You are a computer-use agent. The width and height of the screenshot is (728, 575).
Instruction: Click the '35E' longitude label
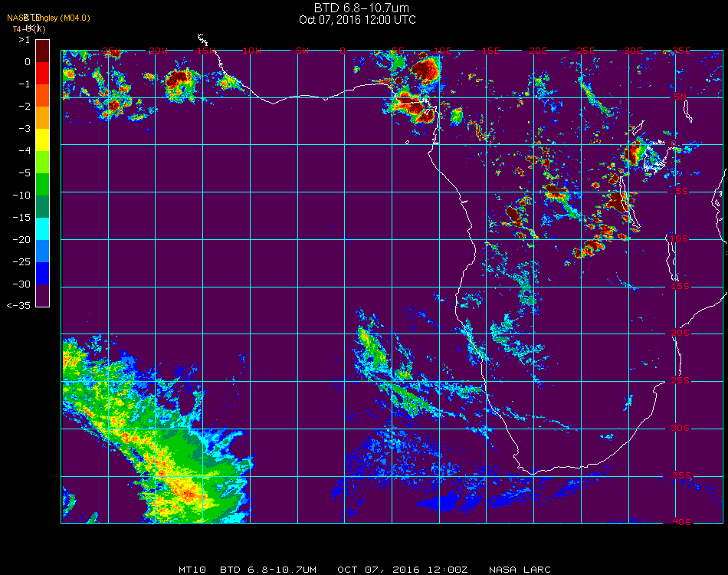pos(681,51)
